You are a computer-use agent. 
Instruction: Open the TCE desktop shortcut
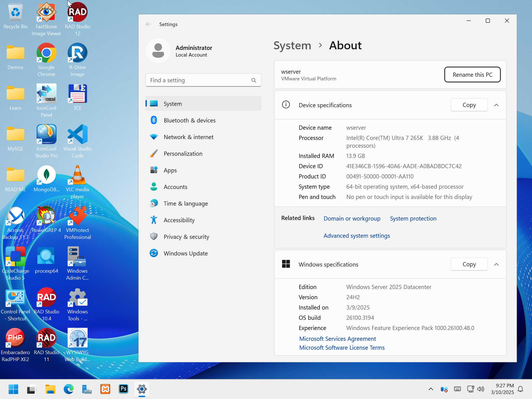pos(78,97)
